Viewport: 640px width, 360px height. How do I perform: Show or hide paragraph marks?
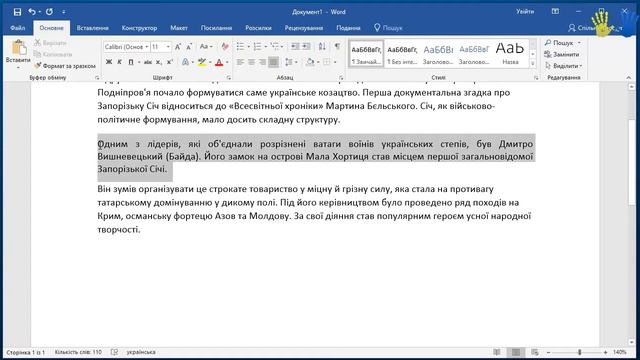(x=338, y=47)
